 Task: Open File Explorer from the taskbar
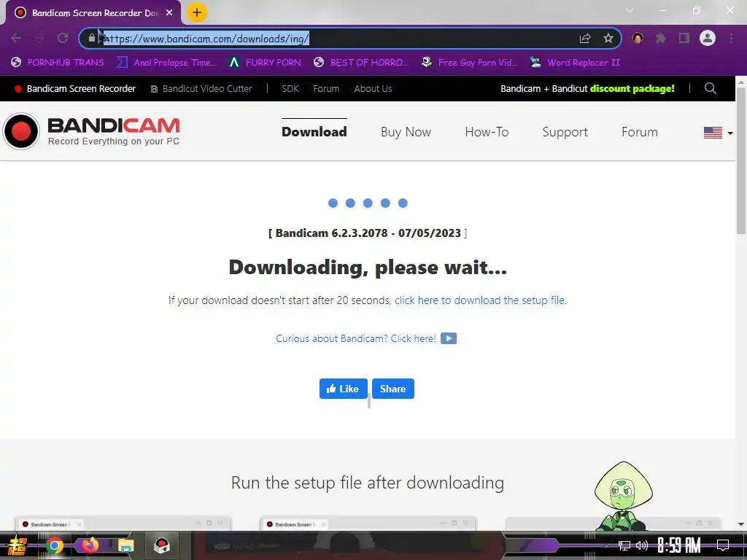click(125, 545)
